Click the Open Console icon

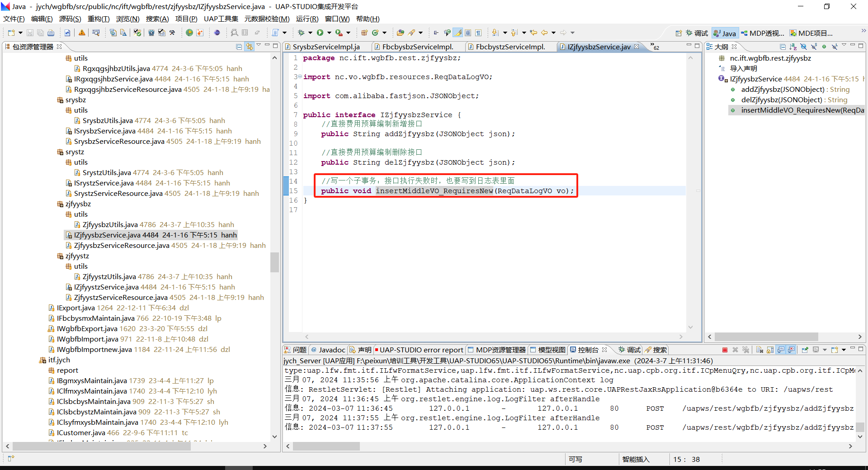(x=835, y=350)
